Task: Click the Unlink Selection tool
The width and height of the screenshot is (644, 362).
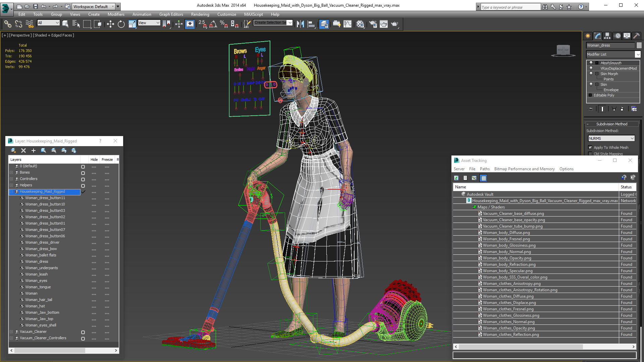Action: [x=18, y=24]
